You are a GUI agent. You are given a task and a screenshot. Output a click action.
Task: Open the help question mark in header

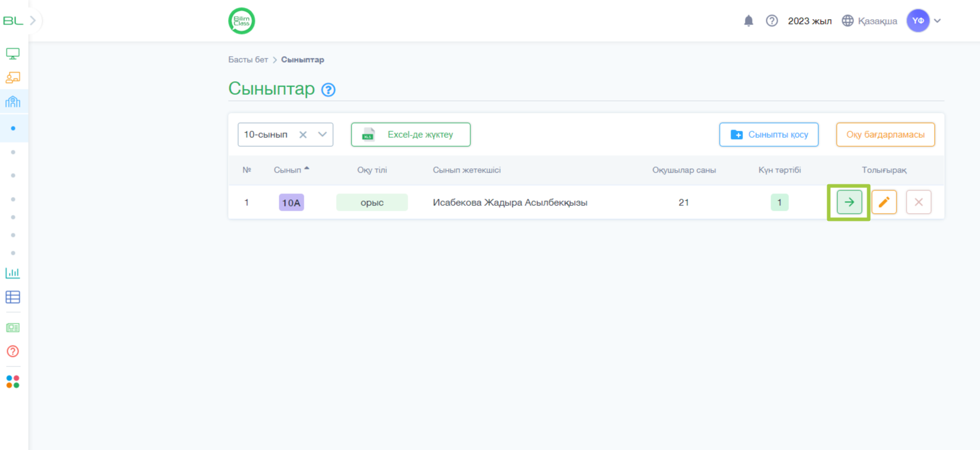772,21
